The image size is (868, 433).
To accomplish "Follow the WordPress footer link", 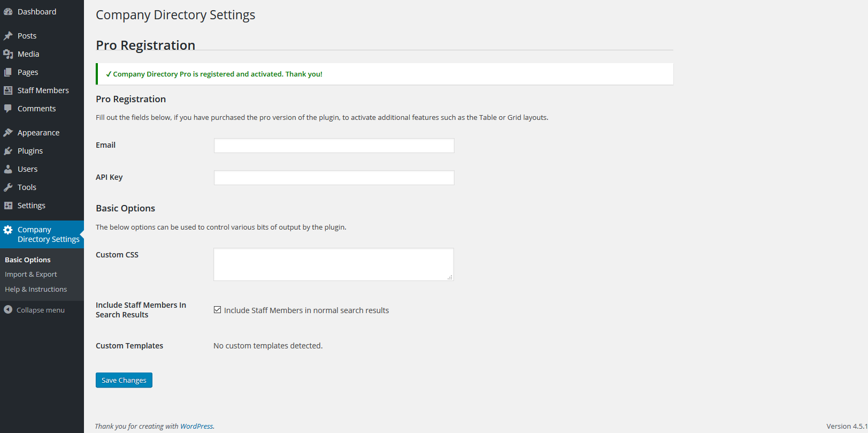I will (x=196, y=427).
